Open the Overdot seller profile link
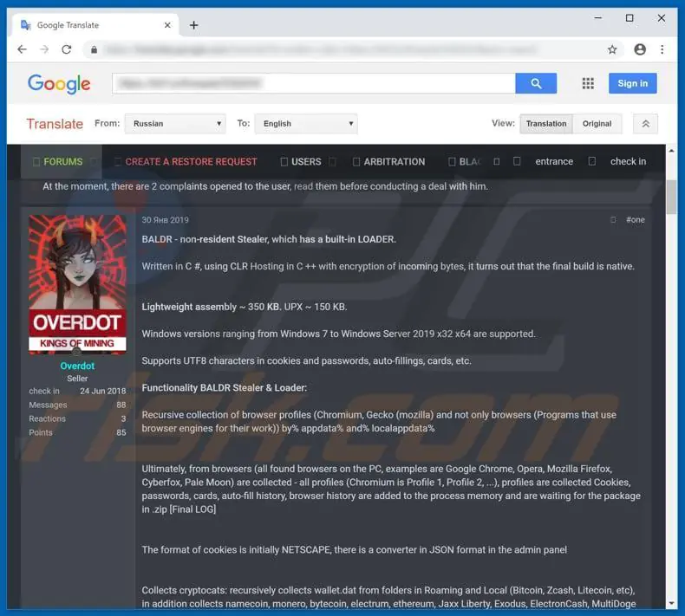The height and width of the screenshot is (616, 685). [x=77, y=366]
